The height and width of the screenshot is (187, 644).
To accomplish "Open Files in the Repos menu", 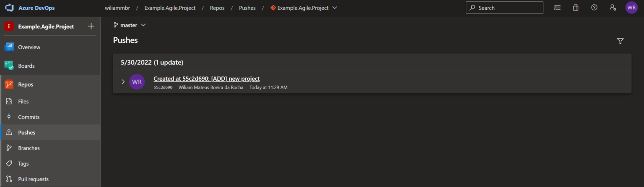I will [x=50, y=101].
